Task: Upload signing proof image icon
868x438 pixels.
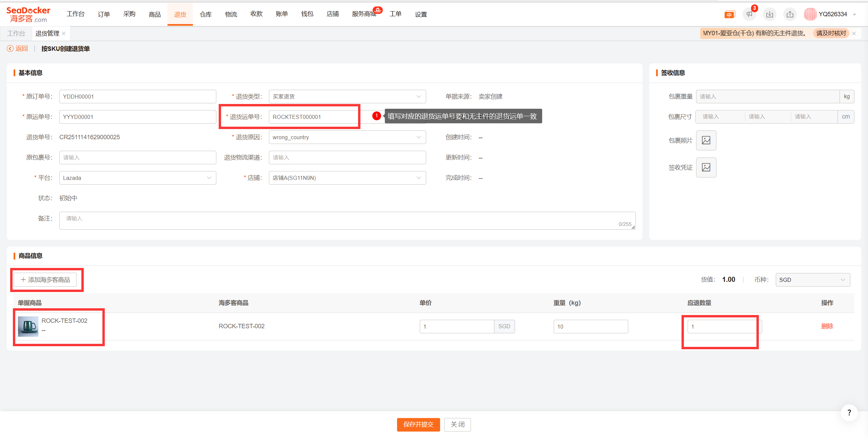Action: 706,167
